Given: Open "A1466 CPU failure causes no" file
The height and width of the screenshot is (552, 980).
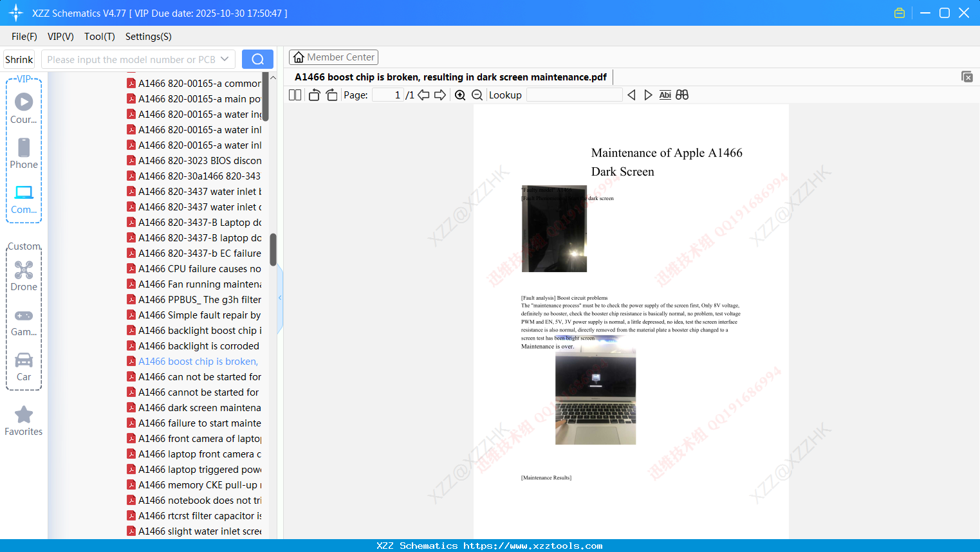Looking at the screenshot, I should [194, 269].
